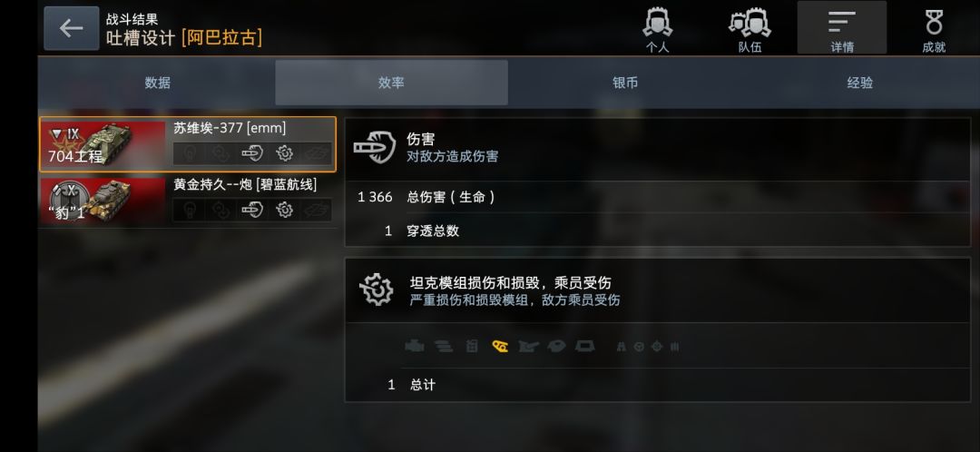980x452 pixels.
Task: Select enemy 苏维埃-377 704工程 entry
Action: click(188, 144)
